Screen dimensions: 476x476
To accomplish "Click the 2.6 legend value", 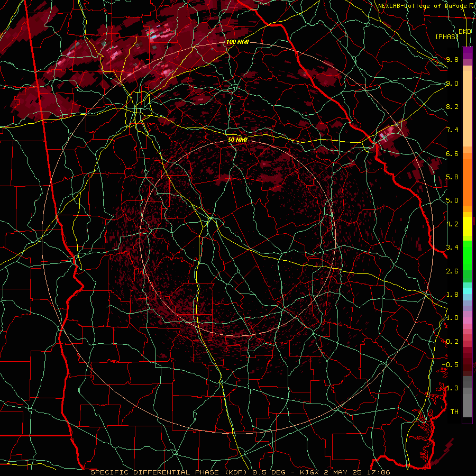I will point(452,271).
